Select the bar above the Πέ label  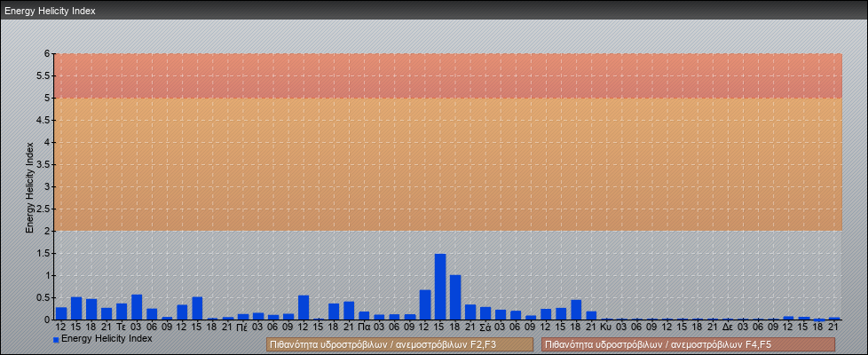pos(242,317)
